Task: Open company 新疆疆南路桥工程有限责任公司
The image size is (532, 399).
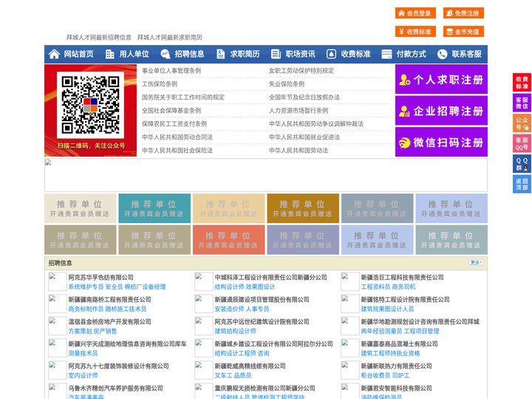Action: click(x=109, y=299)
